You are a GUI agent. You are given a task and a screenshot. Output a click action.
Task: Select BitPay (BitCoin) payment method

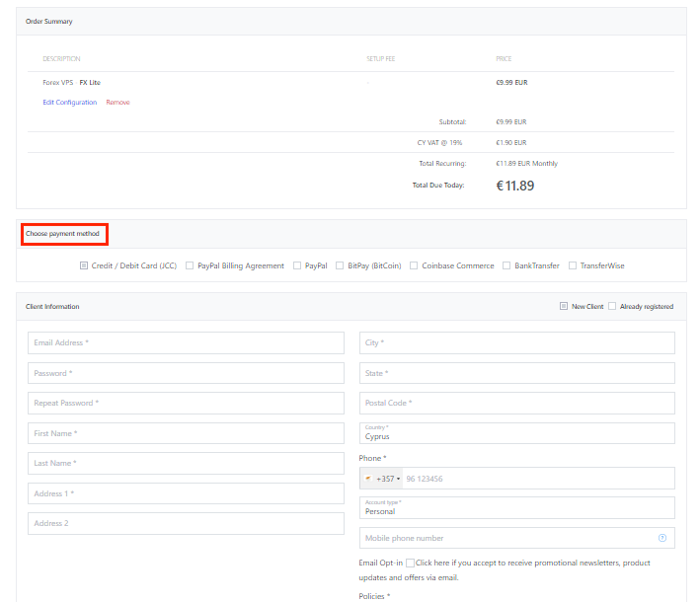pyautogui.click(x=340, y=265)
